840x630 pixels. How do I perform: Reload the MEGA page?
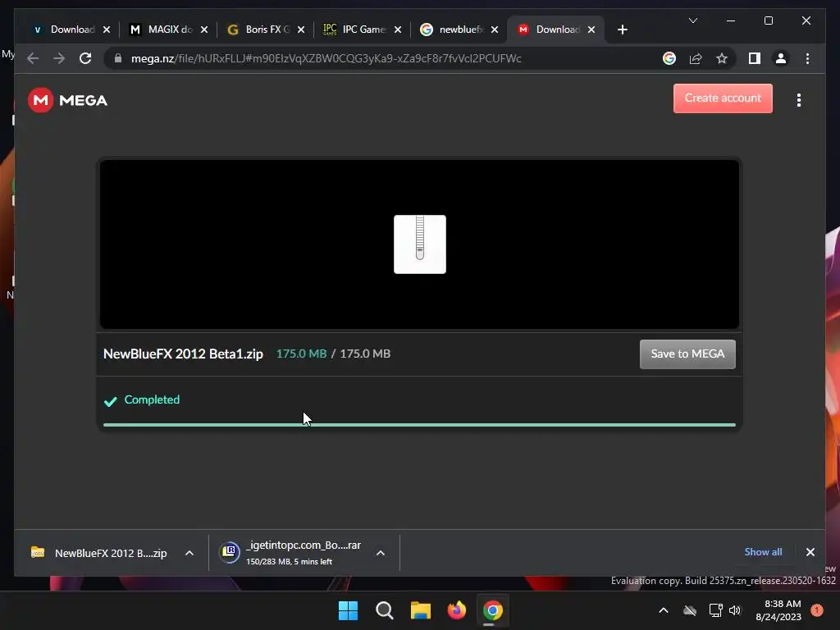tap(85, 58)
